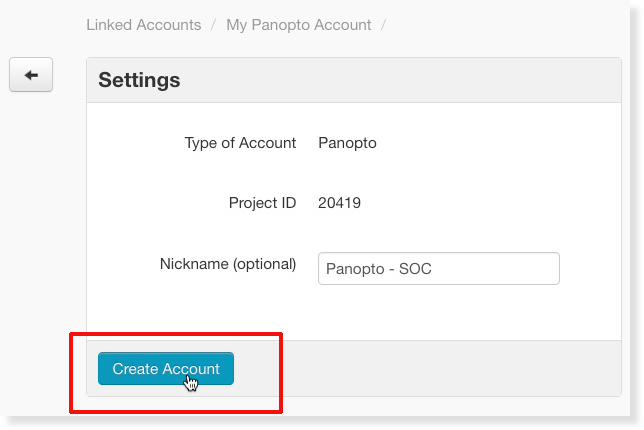Select the Type of Account label

pos(240,143)
